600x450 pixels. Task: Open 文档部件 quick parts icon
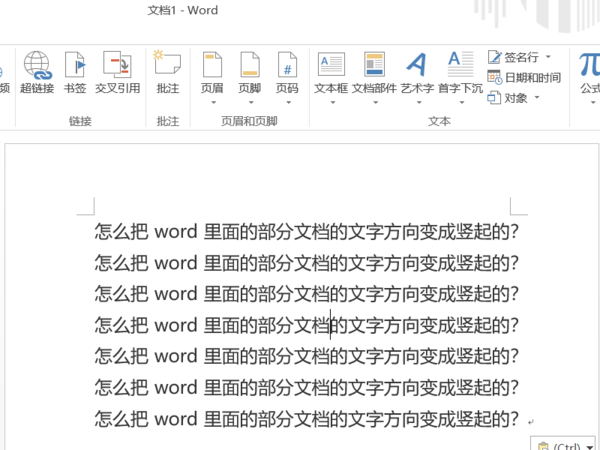(374, 64)
